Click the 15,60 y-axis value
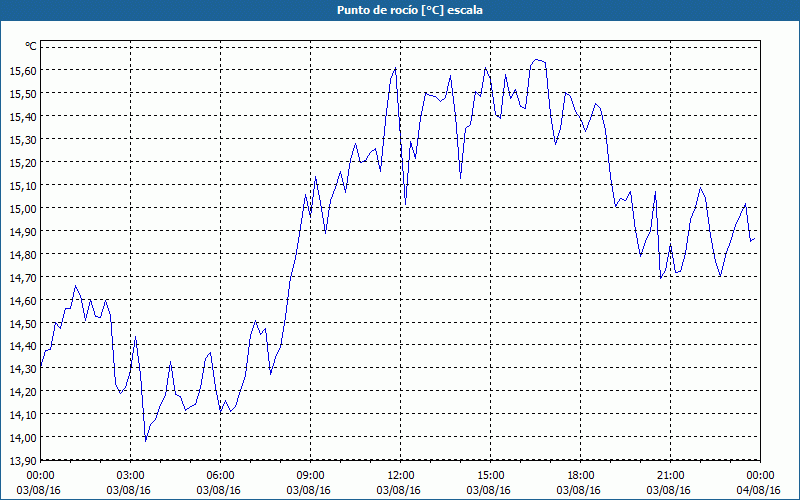Screen dimensions: 800x500 coord(23,70)
